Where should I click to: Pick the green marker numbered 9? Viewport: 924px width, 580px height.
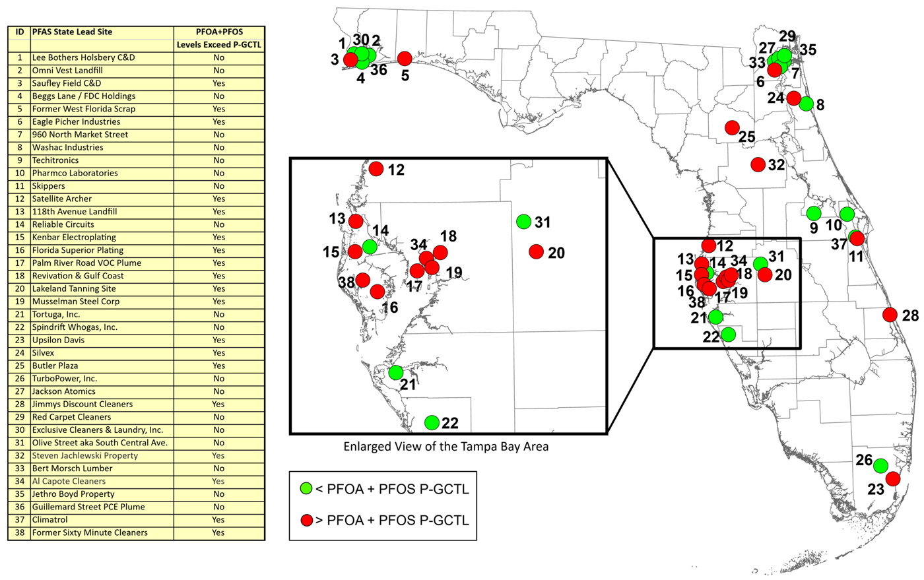[814, 213]
